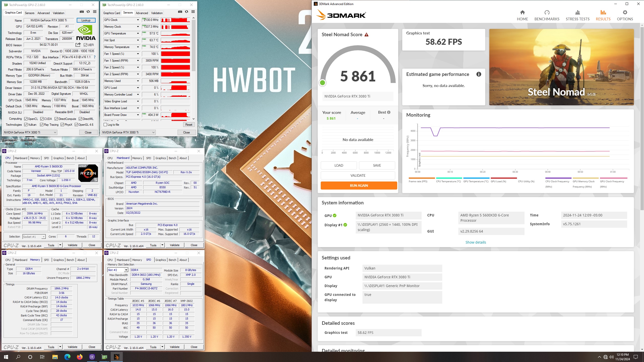
Task: Switch to Advanced tab in GPU-Z Graphics Card window
Action: (x=43, y=13)
